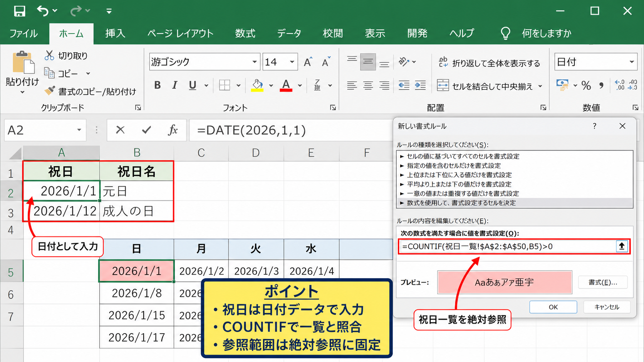Increase font size with large A

308,62
